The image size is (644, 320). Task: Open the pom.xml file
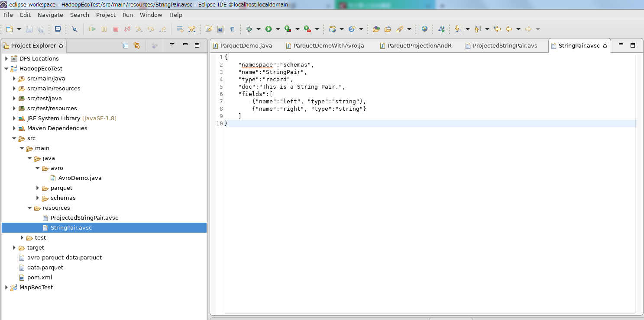click(x=39, y=277)
